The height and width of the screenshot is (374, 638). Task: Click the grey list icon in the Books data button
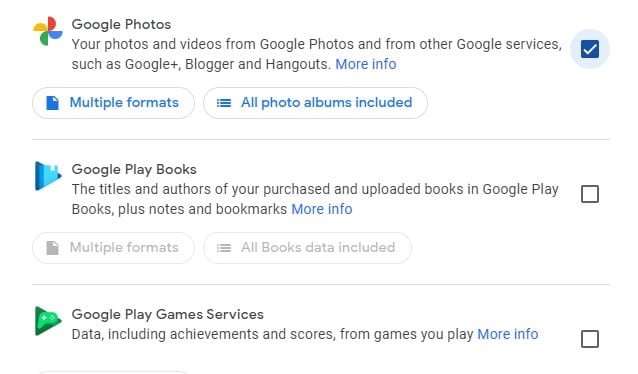[x=224, y=248]
